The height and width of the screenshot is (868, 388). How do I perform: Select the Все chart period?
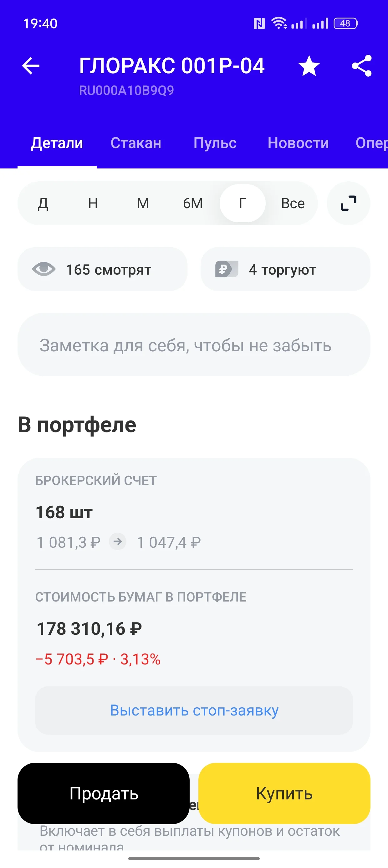(x=293, y=203)
